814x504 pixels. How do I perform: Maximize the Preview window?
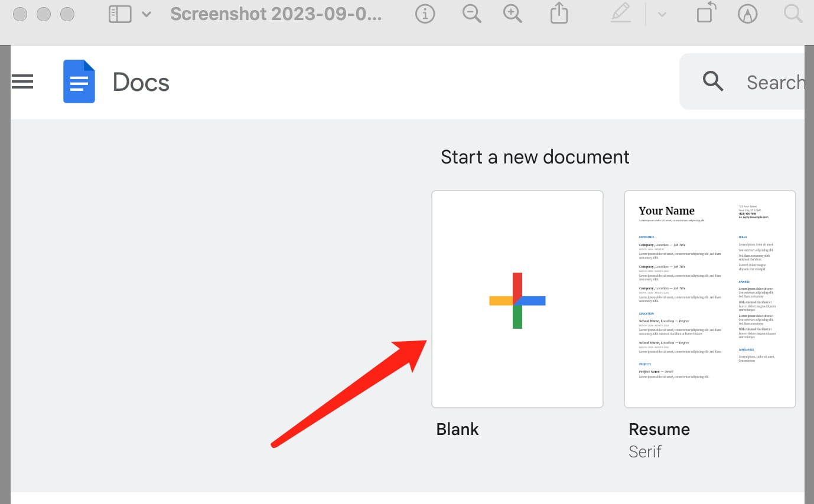coord(67,14)
